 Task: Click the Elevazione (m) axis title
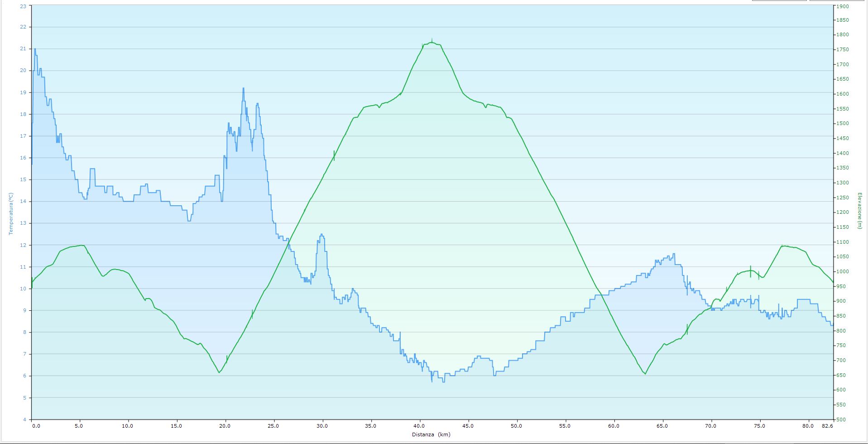point(859,211)
